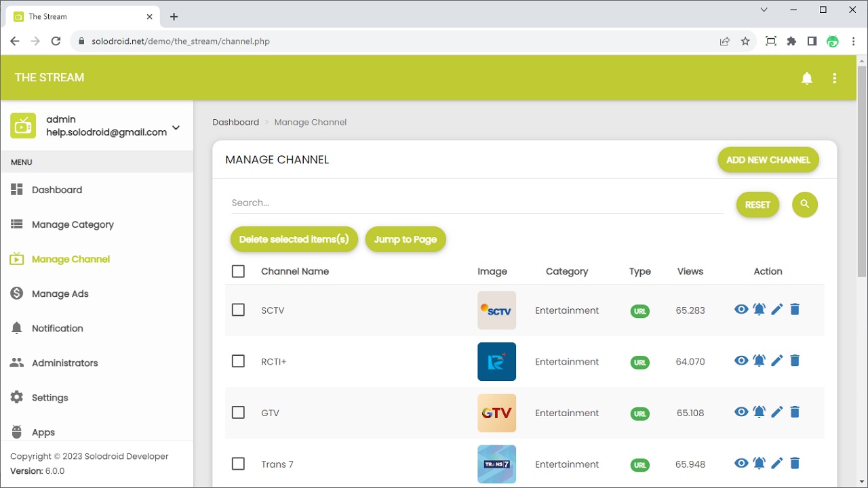Click the pencil icon for Trans 7
Viewport: 868px width, 488px height.
(x=777, y=464)
